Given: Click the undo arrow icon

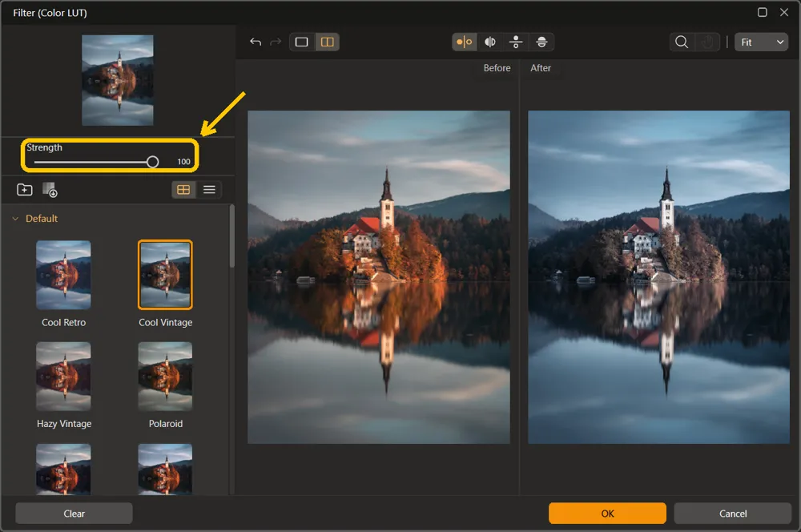Looking at the screenshot, I should pos(256,42).
